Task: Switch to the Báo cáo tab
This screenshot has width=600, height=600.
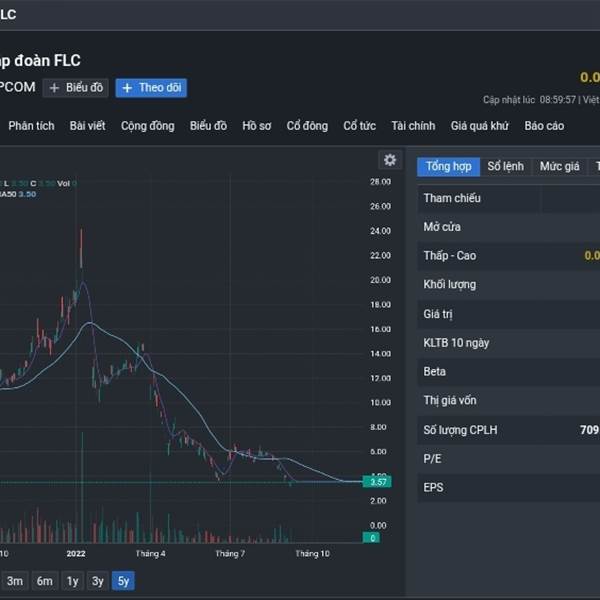Action: 544,126
